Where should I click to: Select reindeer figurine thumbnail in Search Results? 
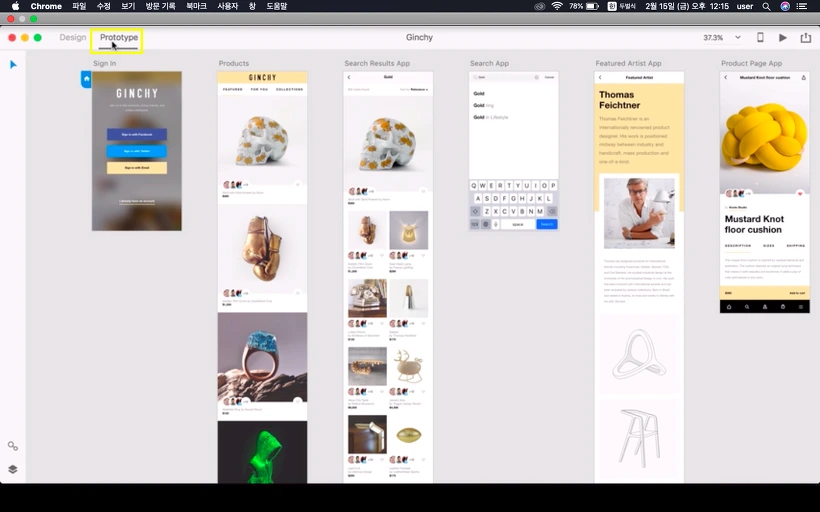[x=408, y=366]
